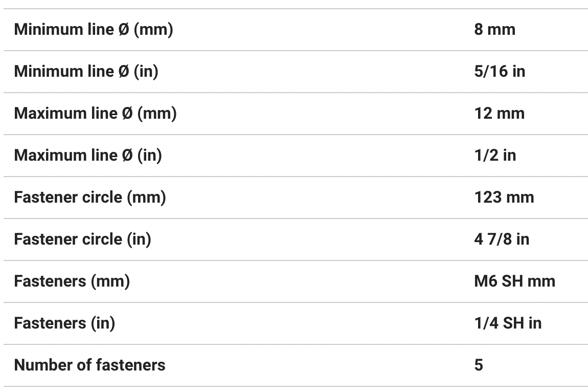Click the "Number of fasteners" label
Viewport: 588px width, 392px height.
(89, 365)
